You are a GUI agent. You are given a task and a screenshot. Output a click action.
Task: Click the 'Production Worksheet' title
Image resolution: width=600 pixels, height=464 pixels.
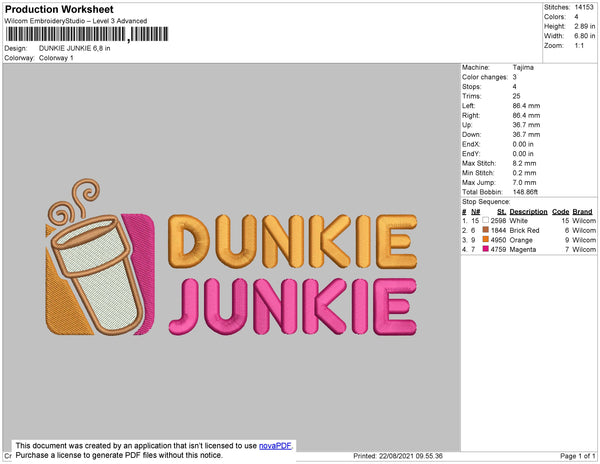pos(59,10)
